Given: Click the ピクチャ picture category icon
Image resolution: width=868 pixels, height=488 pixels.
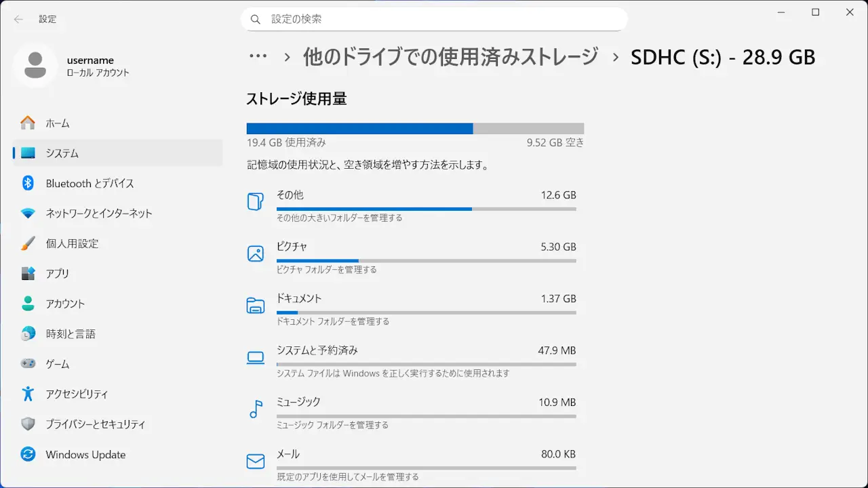Looking at the screenshot, I should [256, 253].
